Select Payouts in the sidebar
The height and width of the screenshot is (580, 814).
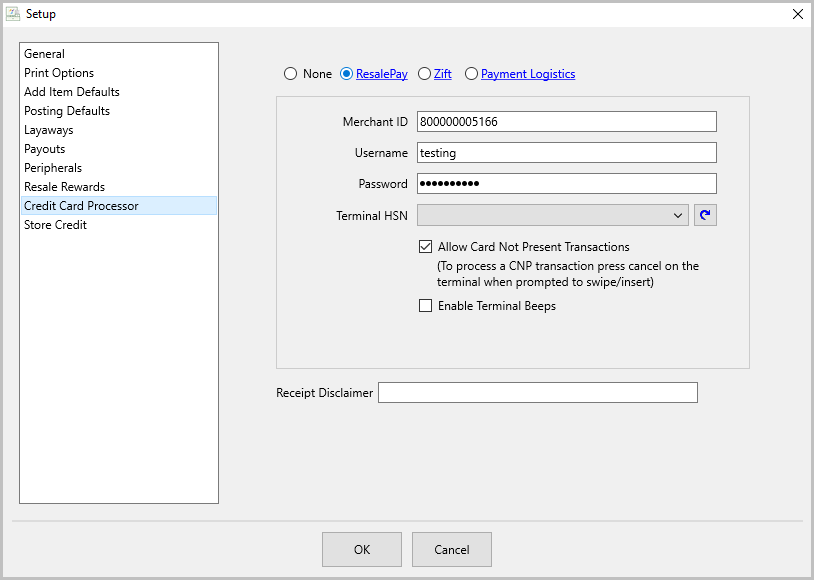point(118,149)
